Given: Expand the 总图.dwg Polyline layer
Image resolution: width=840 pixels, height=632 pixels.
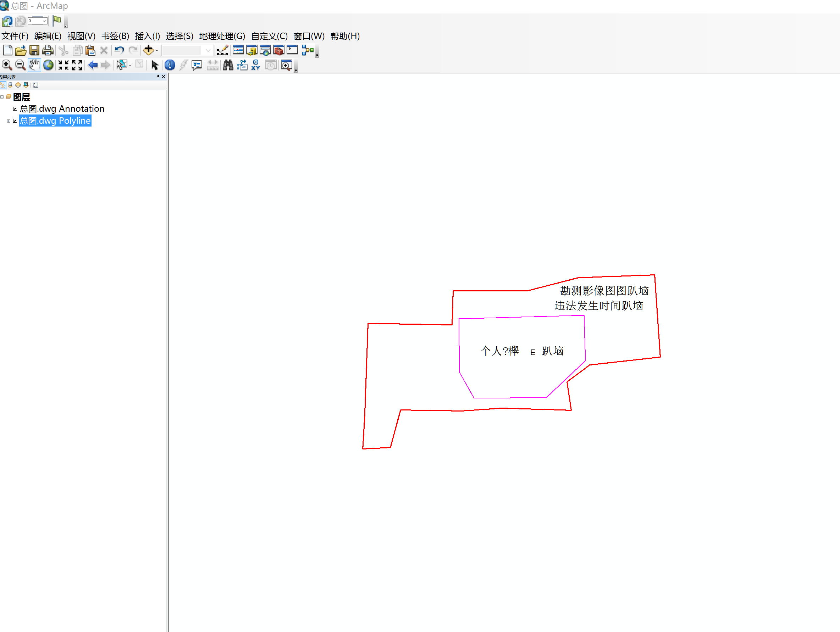Looking at the screenshot, I should [x=9, y=121].
